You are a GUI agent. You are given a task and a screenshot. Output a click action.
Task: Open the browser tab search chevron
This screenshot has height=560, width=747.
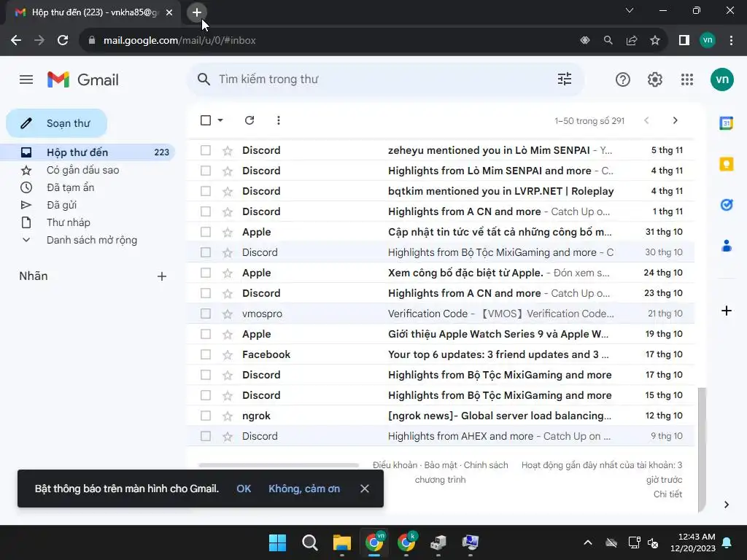point(630,10)
